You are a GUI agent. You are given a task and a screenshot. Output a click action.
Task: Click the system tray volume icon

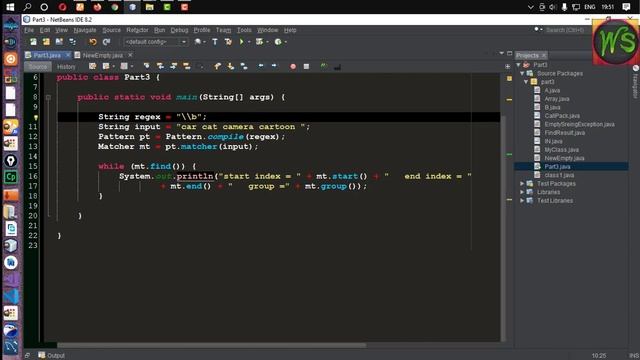(553, 7)
